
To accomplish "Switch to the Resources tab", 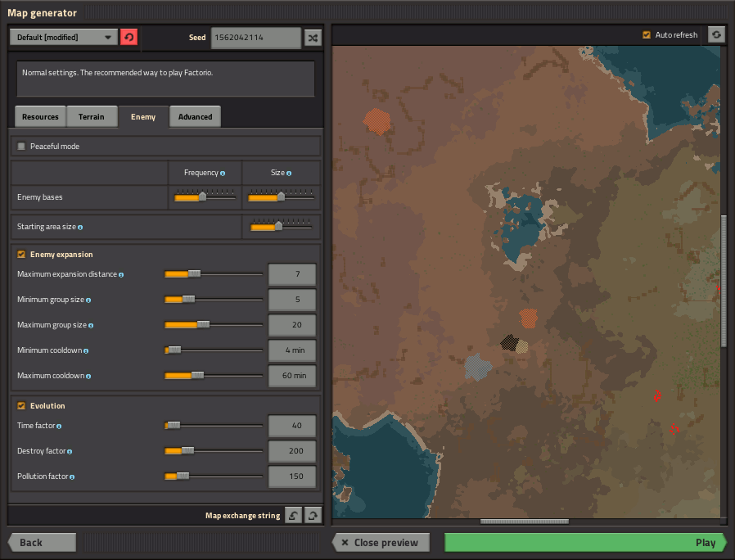I will click(40, 117).
